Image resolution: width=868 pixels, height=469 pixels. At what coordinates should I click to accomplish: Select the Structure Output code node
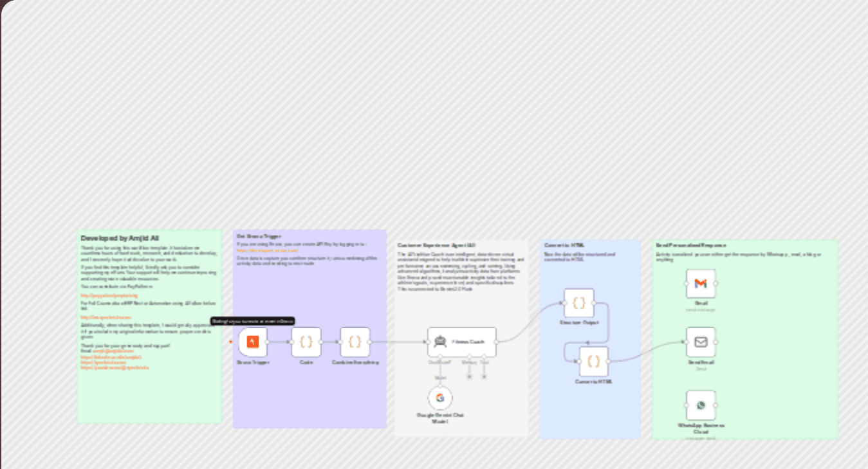tap(579, 302)
